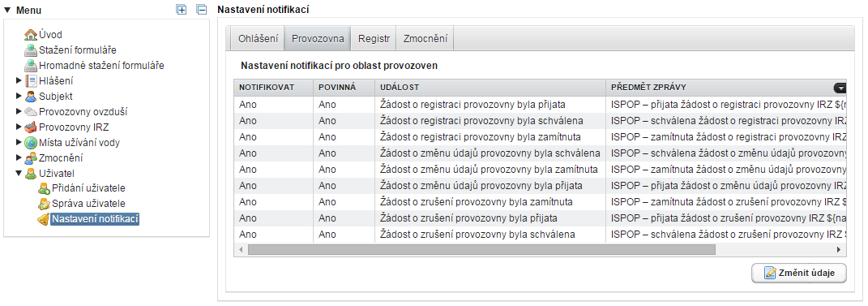Select Nastavení notifikací menu item
Viewport: 868px width, 306px height.
[95, 219]
